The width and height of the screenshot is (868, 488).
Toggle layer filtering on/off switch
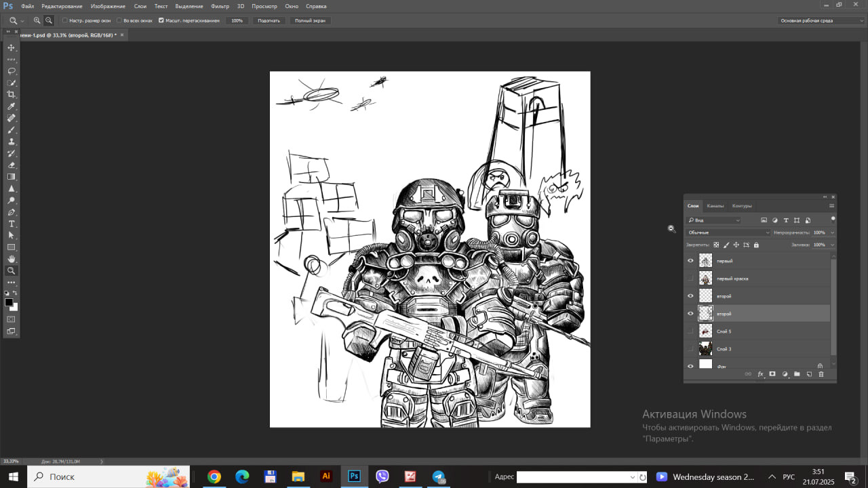(833, 219)
